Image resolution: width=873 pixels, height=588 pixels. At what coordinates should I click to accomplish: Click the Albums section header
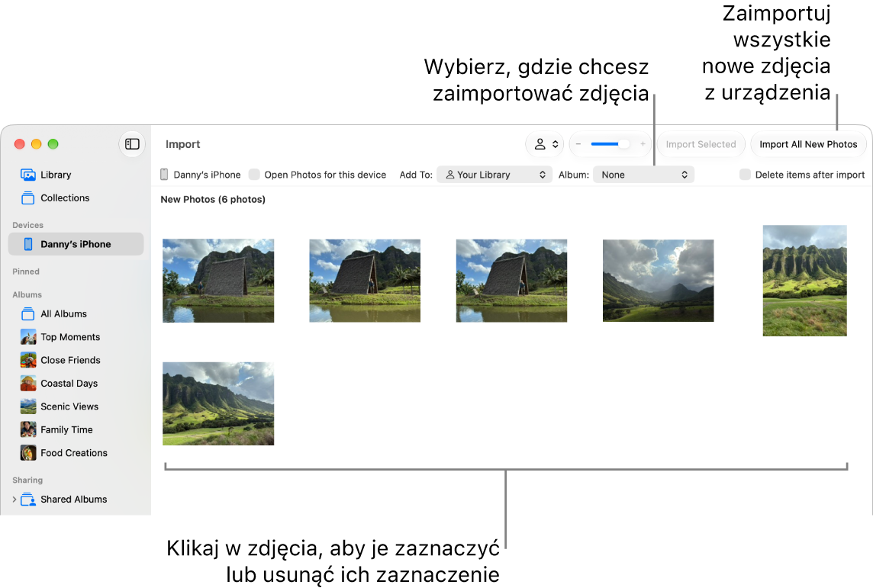(27, 295)
